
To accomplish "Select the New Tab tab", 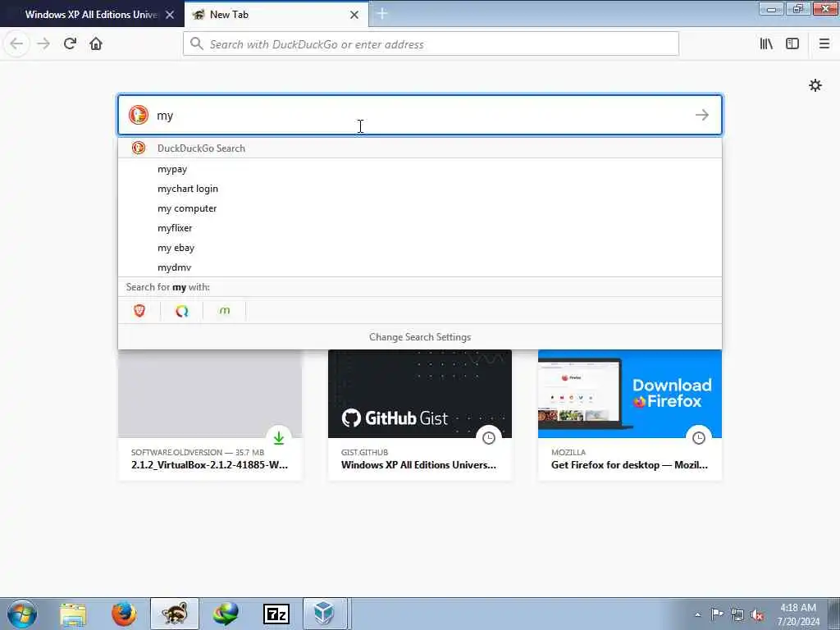I will (x=276, y=15).
